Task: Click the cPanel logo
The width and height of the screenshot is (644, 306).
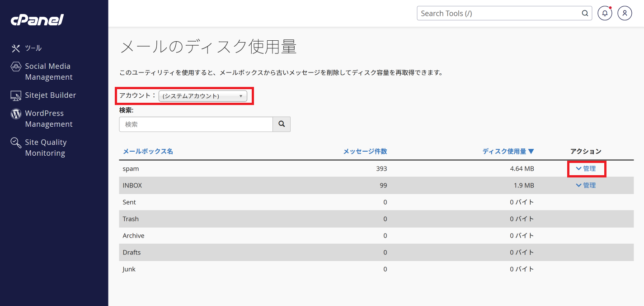Action: pos(38,20)
